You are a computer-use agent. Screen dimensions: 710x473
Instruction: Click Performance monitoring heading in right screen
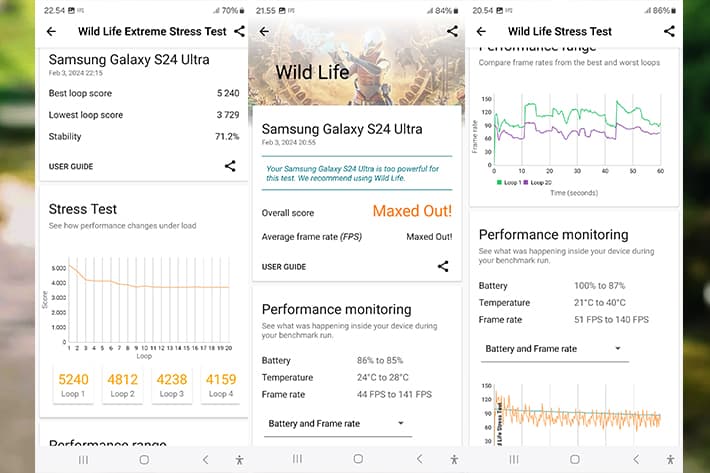[553, 234]
